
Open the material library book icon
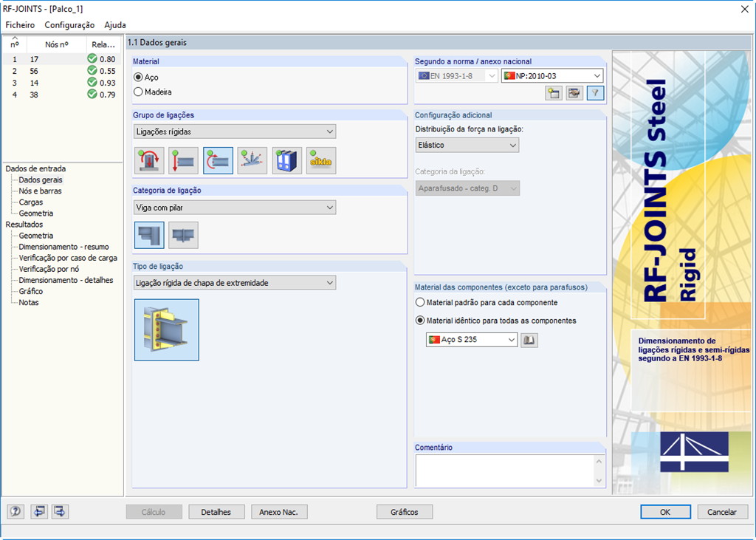[x=529, y=340]
